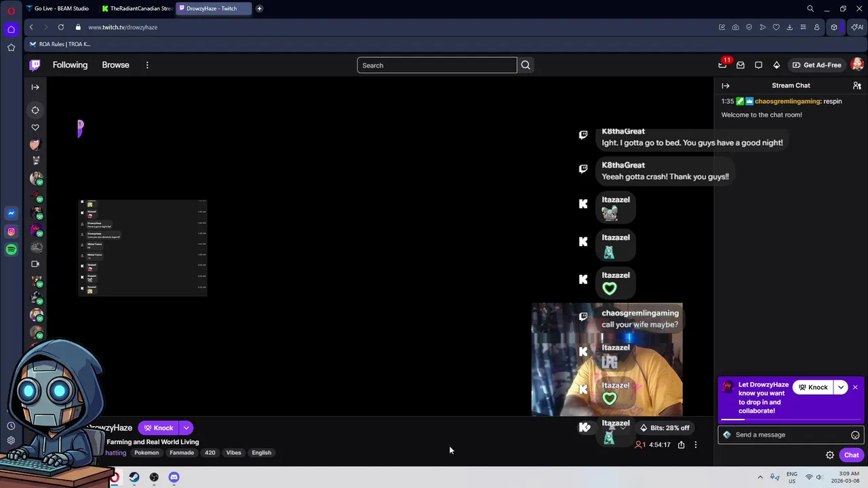868x488 pixels.
Task: Open the Twitch header more options dots
Action: coord(147,65)
